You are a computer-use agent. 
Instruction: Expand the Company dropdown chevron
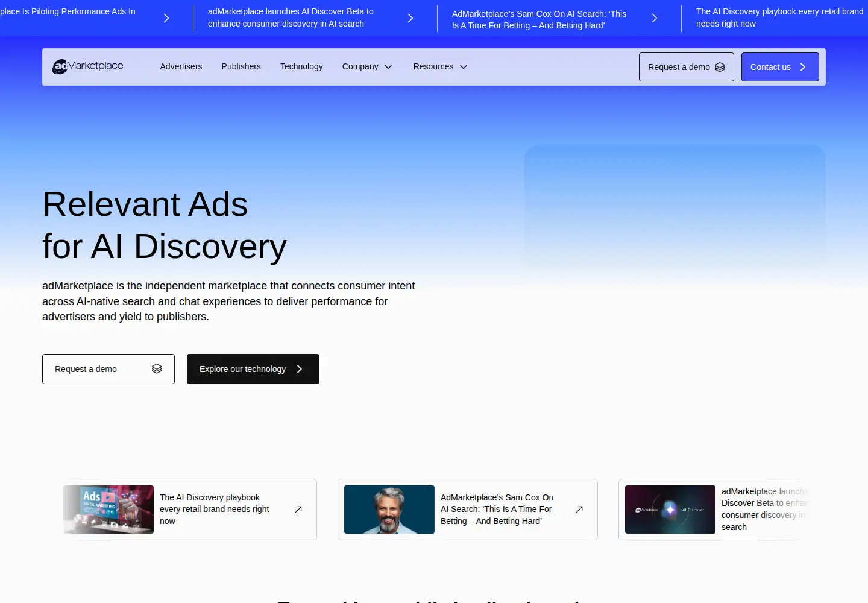[388, 67]
